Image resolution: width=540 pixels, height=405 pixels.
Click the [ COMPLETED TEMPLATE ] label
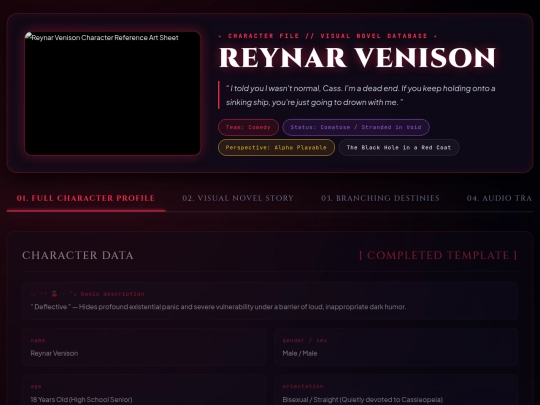click(438, 255)
